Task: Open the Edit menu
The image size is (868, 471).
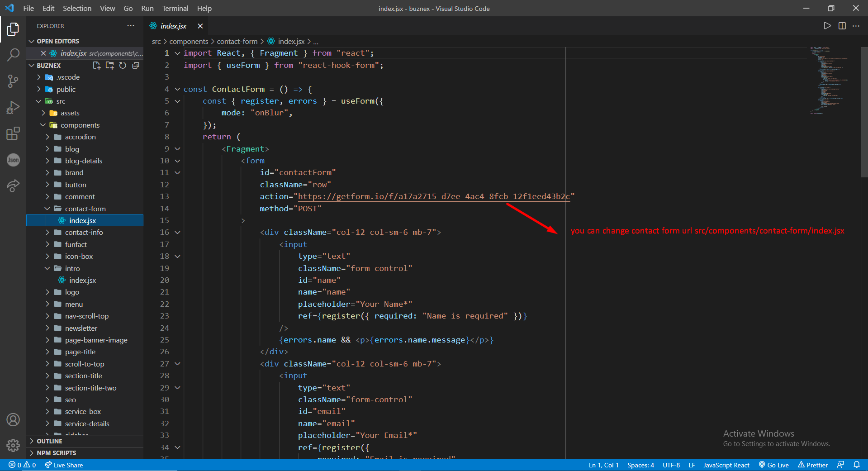Action: pyautogui.click(x=48, y=8)
